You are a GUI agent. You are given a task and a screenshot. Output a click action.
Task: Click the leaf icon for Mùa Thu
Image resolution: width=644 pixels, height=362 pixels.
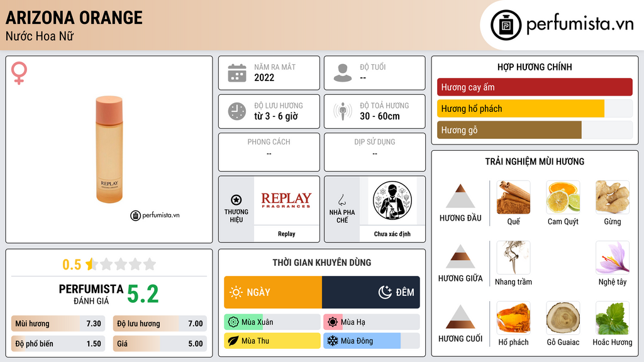point(233,341)
